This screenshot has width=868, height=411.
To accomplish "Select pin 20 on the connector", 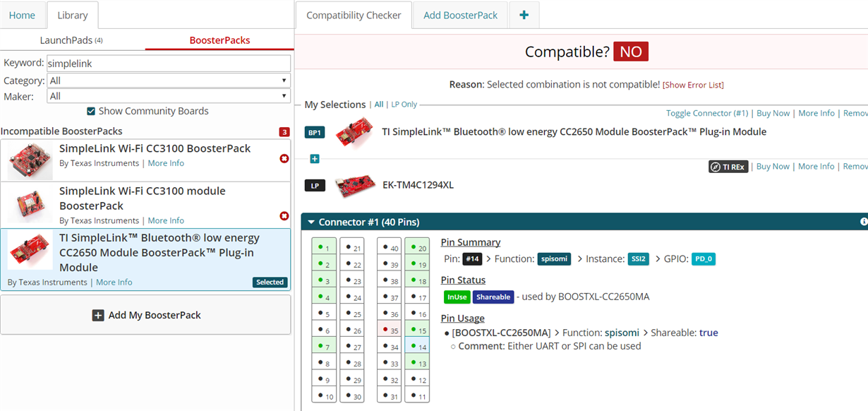I will pos(417,247).
